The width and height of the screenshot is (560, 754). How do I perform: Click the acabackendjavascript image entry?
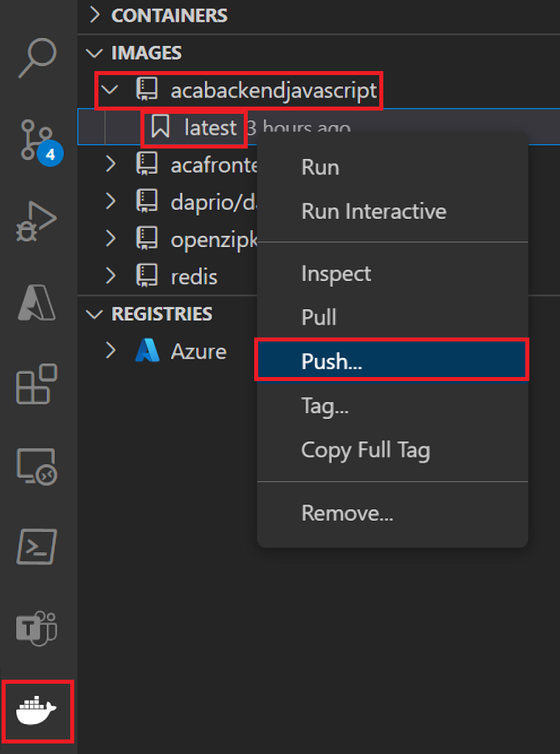273,90
